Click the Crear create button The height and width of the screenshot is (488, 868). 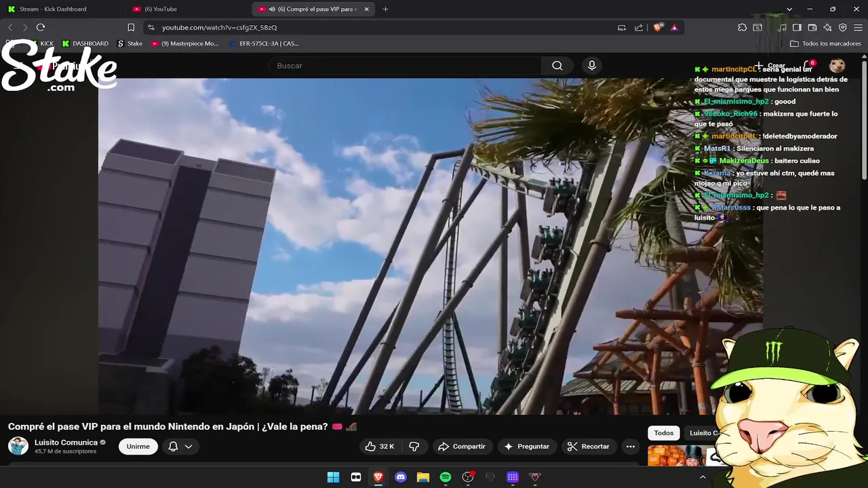(770, 66)
